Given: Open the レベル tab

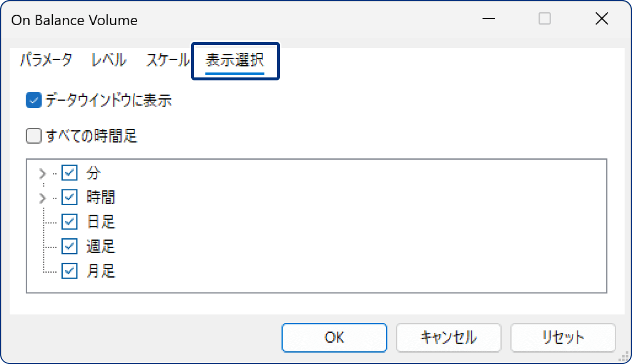Looking at the screenshot, I should pyautogui.click(x=108, y=59).
